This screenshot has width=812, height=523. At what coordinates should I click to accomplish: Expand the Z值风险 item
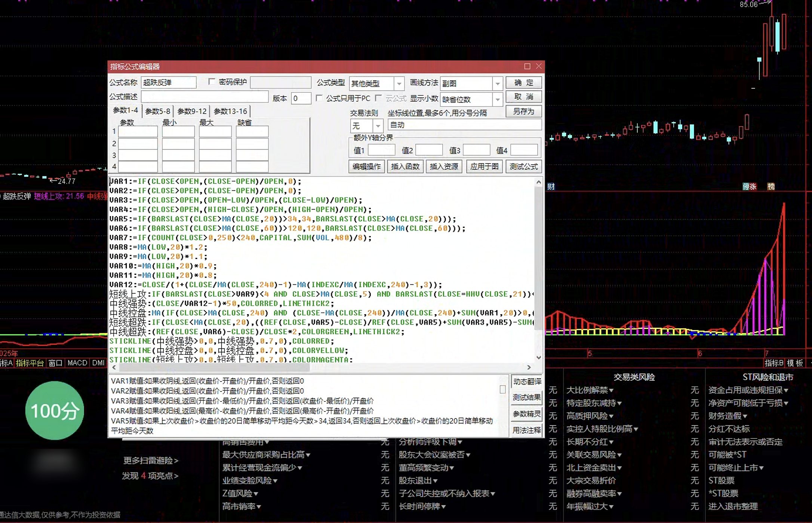(x=240, y=493)
